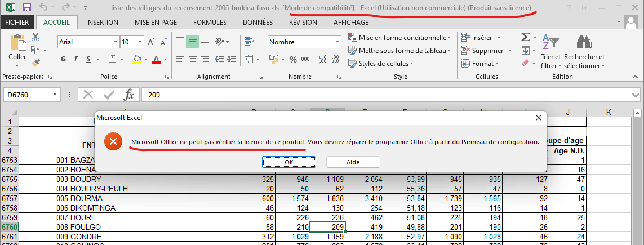The height and width of the screenshot is (245, 644).
Task: Switch to the AFFICHAGE tab
Action: 351,23
